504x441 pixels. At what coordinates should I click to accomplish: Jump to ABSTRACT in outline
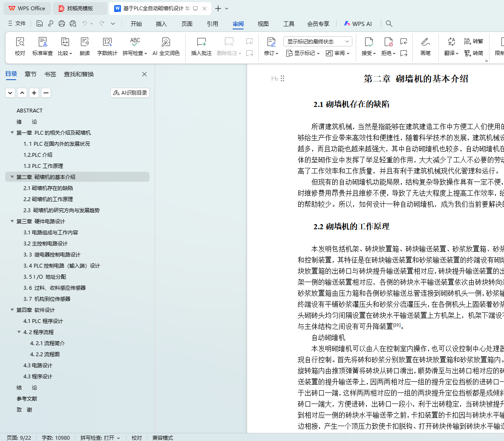[x=29, y=111]
